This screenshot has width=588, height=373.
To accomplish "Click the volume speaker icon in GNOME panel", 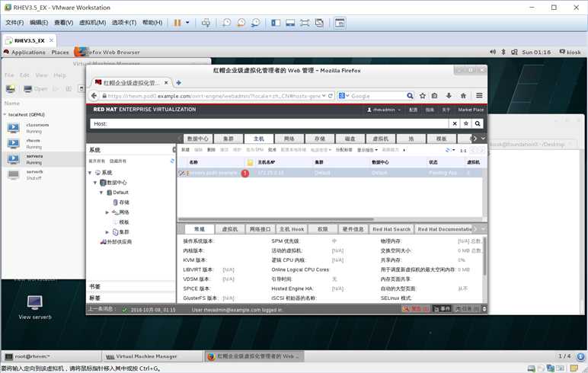I will click(493, 52).
